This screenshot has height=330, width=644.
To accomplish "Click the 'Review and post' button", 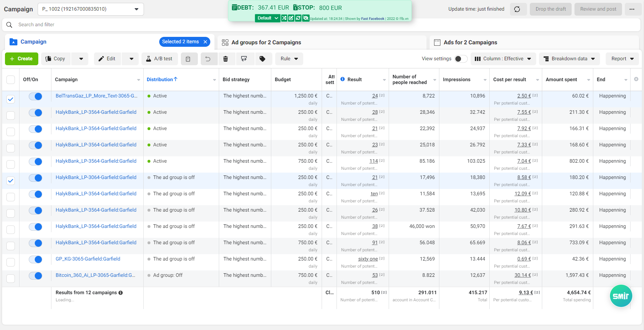I will tap(598, 9).
